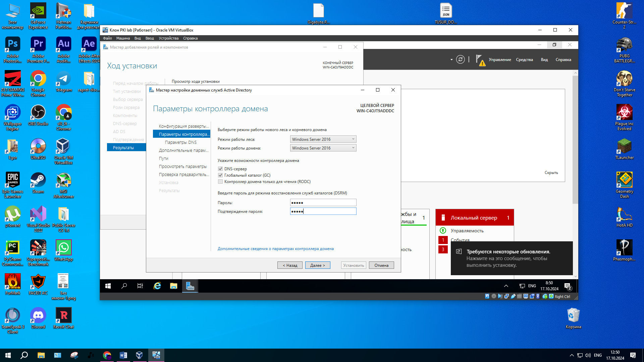Open Adobe Photoshop desktop shortcut
Viewport: 644px width, 362px height.
12,50
